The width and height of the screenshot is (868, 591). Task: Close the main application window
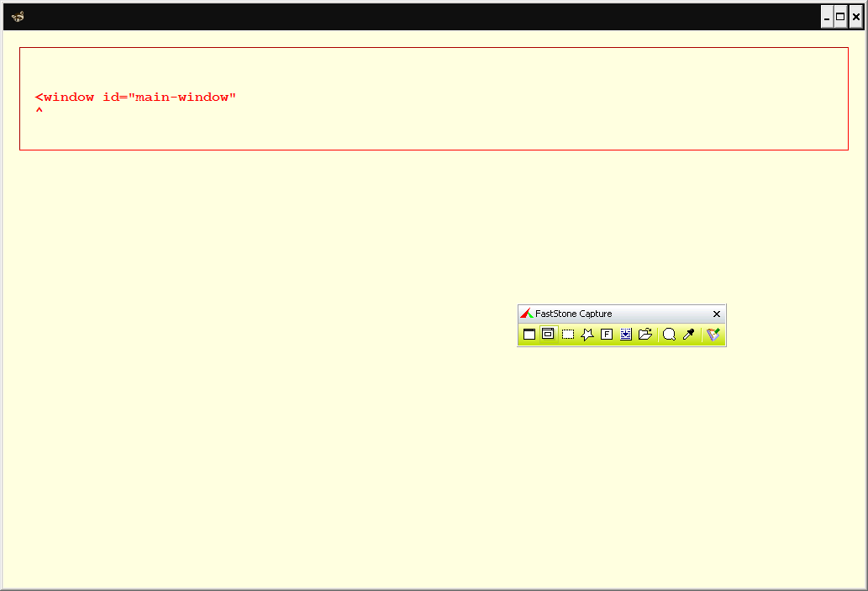pyautogui.click(x=856, y=17)
